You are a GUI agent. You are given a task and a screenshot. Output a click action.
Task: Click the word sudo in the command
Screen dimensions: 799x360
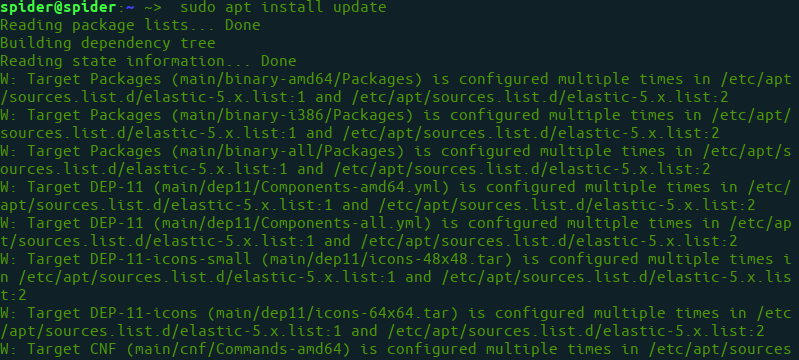tap(198, 8)
